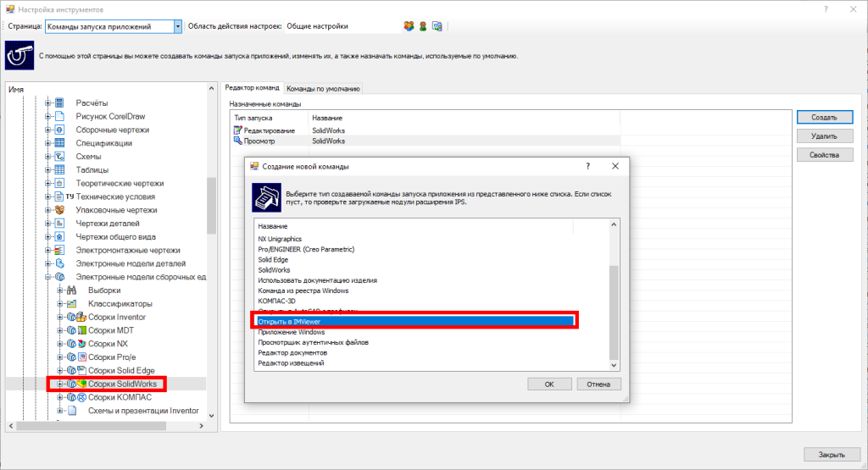Click the Отмена button
Screen dimensions: 868x470
tap(598, 384)
